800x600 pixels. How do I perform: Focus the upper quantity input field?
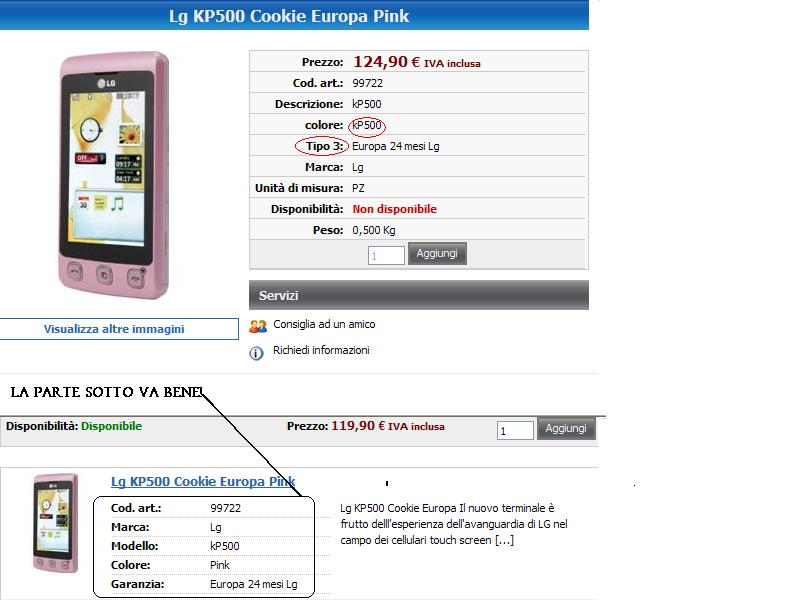[386, 255]
